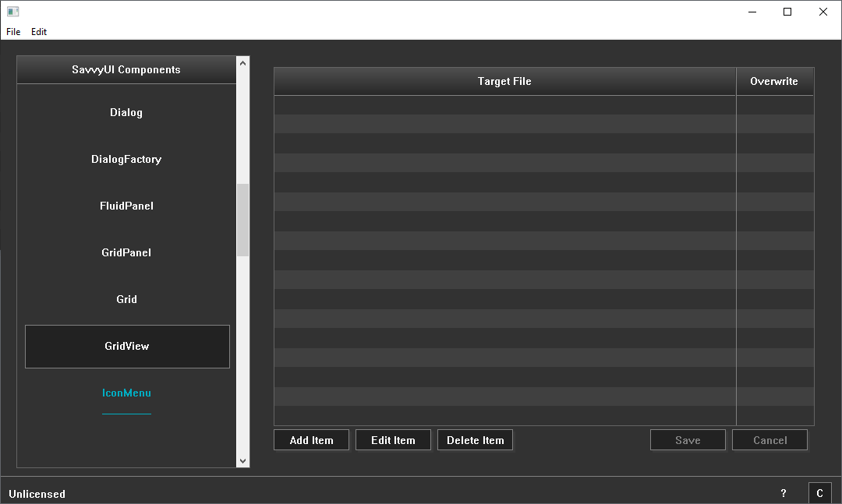Open the File menu
The image size is (842, 504).
pyautogui.click(x=13, y=32)
